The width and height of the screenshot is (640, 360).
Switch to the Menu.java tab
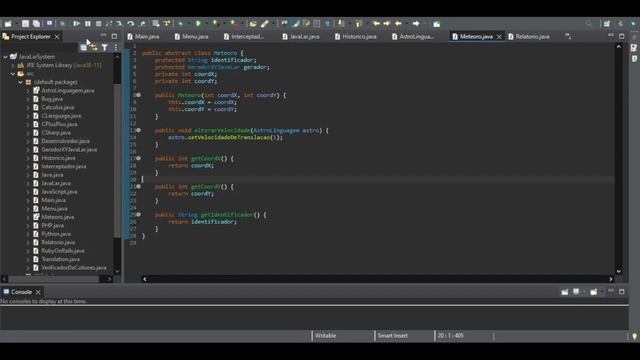pos(191,36)
